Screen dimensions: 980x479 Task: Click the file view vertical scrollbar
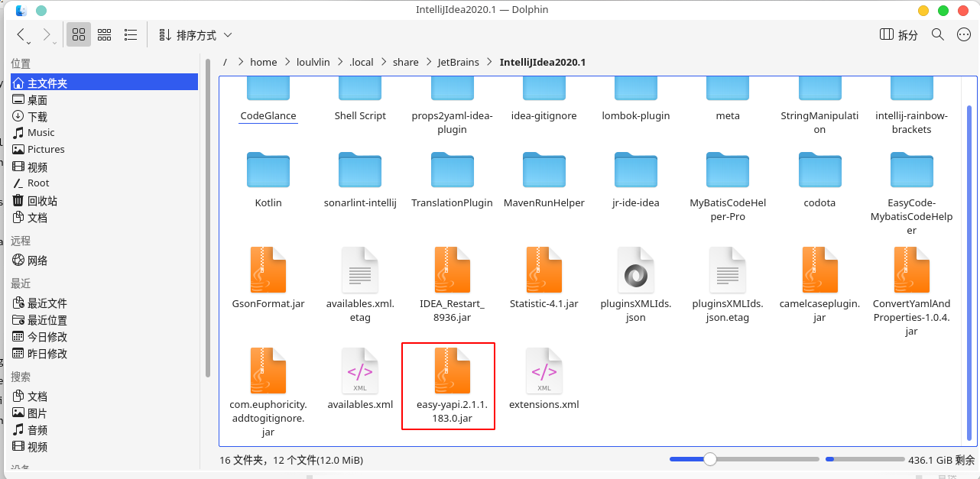[x=969, y=273]
